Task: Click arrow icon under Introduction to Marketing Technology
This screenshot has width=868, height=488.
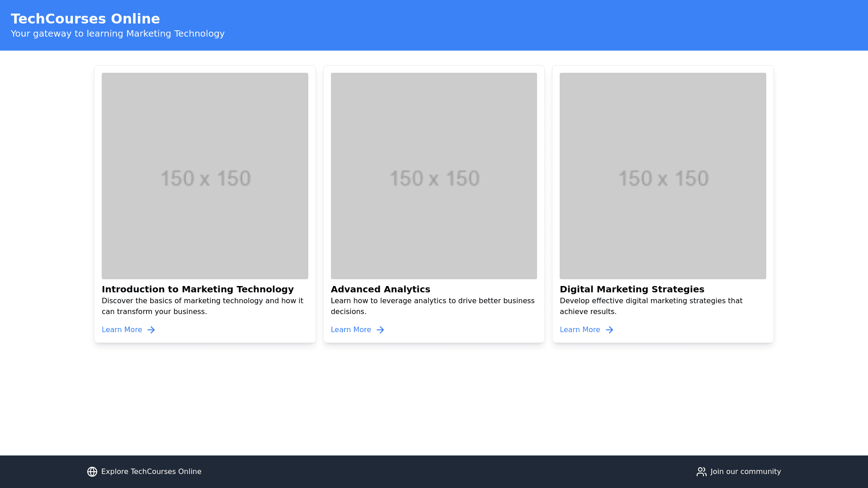Action: (x=151, y=330)
